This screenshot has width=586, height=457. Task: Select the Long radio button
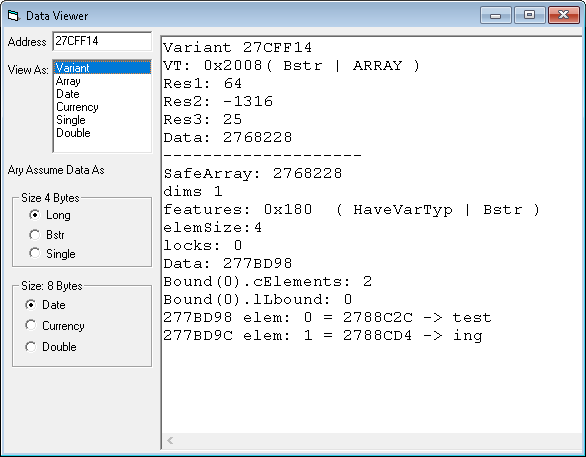coord(50,215)
